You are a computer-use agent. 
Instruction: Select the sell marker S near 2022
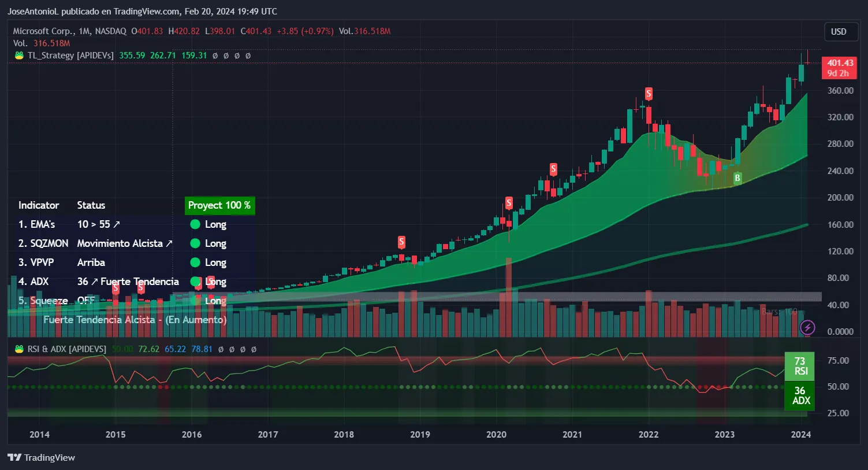[649, 94]
